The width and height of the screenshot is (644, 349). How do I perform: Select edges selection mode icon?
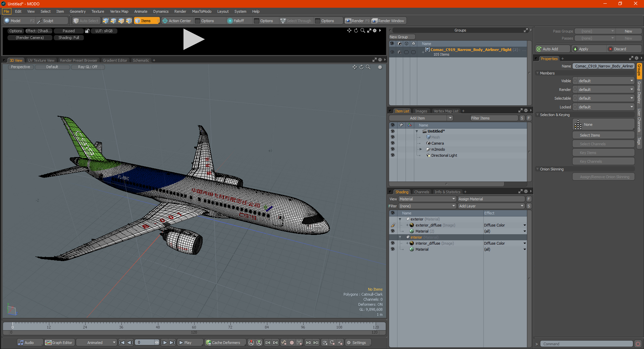pyautogui.click(x=113, y=21)
